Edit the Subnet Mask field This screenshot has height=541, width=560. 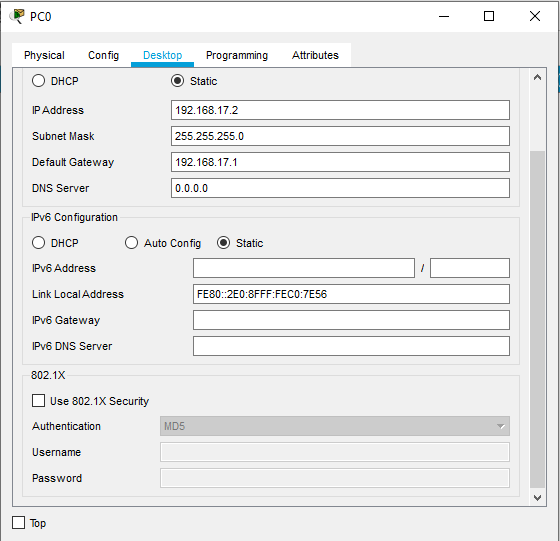(340, 136)
